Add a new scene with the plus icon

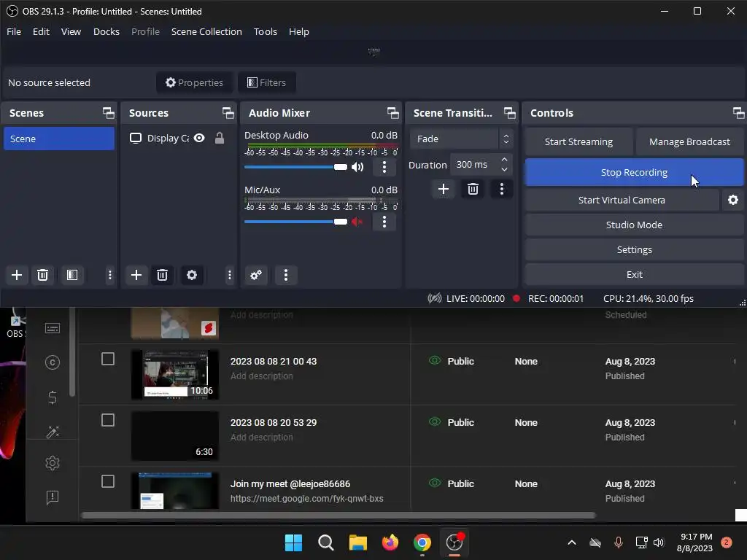(x=17, y=275)
